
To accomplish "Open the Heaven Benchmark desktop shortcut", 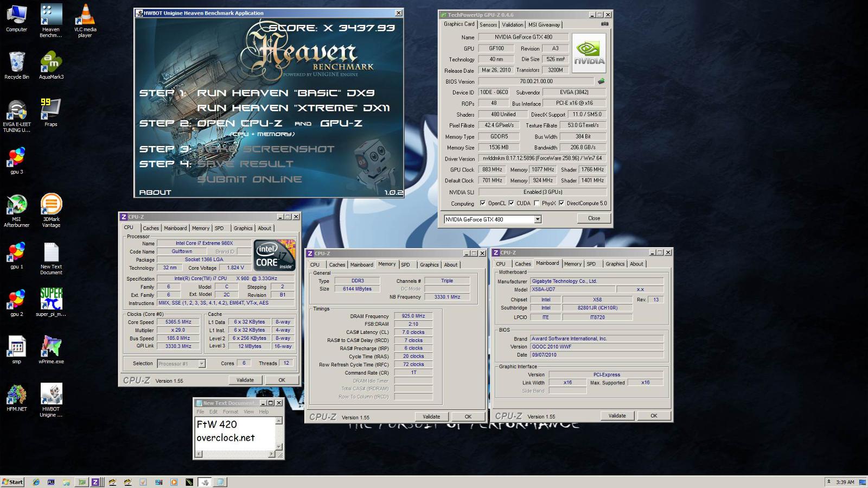I will [50, 21].
